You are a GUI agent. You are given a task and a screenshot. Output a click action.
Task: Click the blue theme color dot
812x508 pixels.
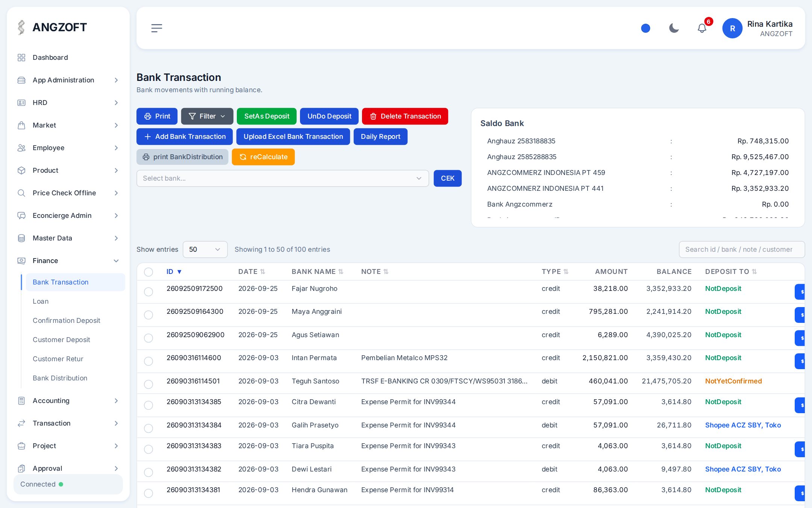(x=645, y=28)
